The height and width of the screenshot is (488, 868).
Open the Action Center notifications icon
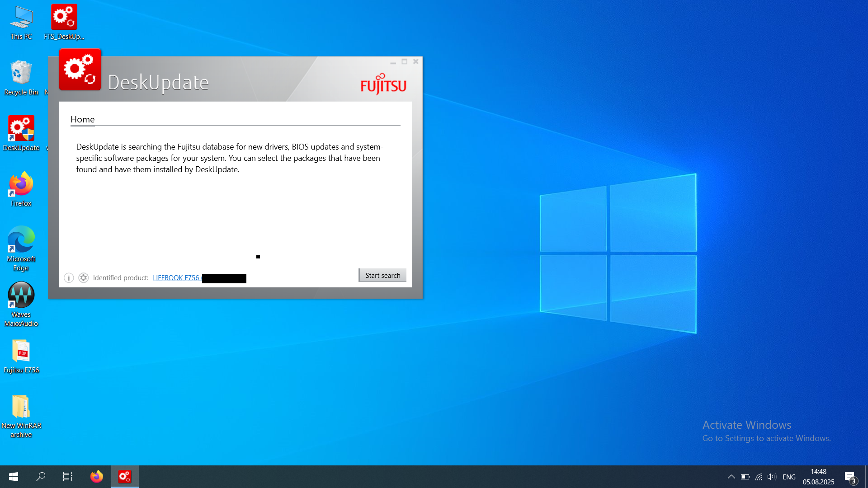(x=850, y=477)
